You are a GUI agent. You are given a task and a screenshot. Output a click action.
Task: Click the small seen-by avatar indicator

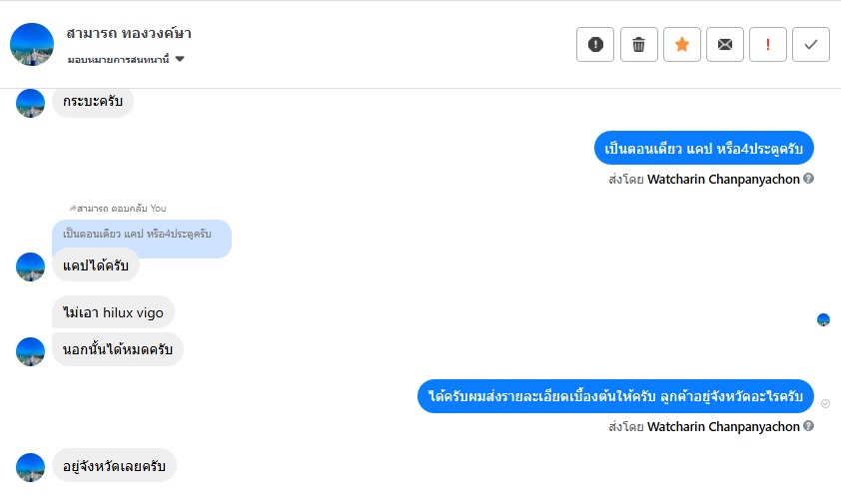823,319
